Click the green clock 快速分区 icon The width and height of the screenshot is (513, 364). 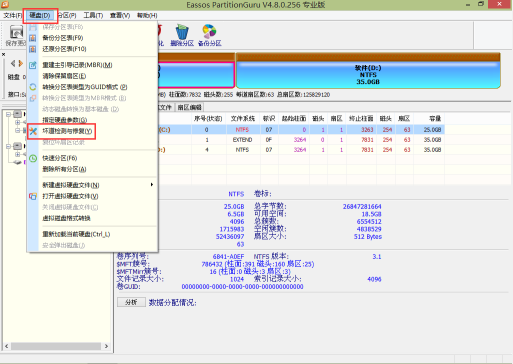pyautogui.click(x=33, y=158)
